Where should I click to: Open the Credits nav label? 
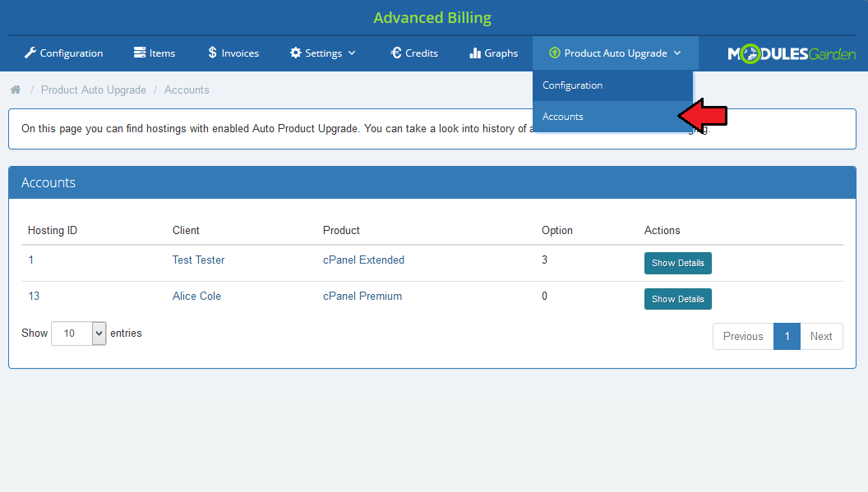422,53
